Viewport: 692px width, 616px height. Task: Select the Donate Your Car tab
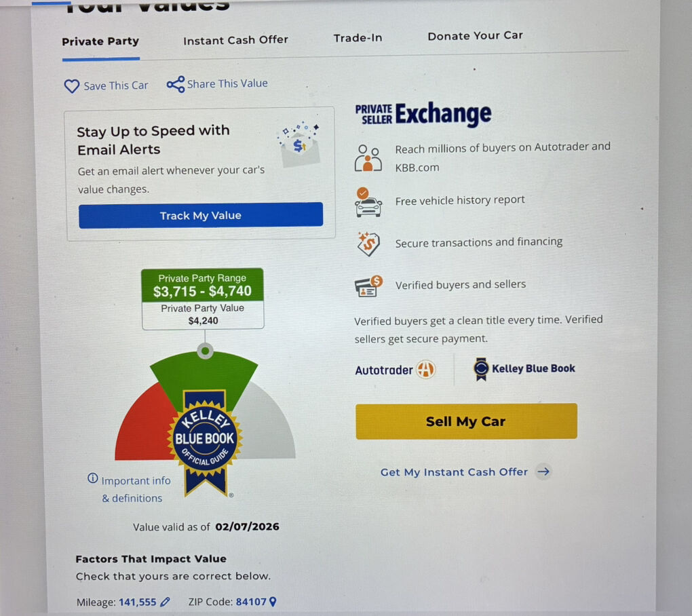[476, 36]
